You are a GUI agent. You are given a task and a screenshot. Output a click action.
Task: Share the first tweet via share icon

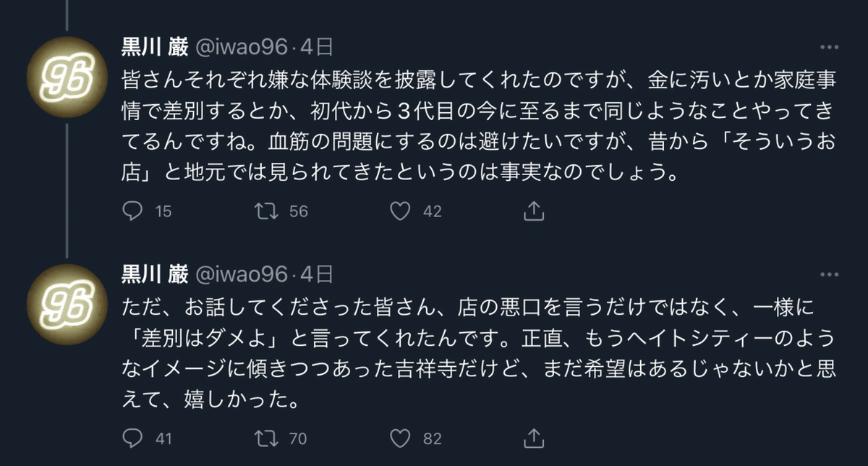[x=533, y=211]
